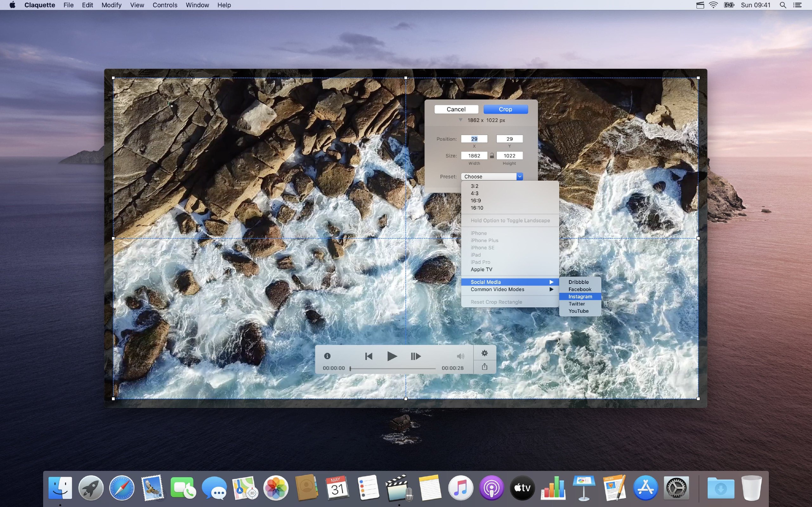The width and height of the screenshot is (812, 507).
Task: Toggle the aspect ratio lock icon
Action: [492, 156]
